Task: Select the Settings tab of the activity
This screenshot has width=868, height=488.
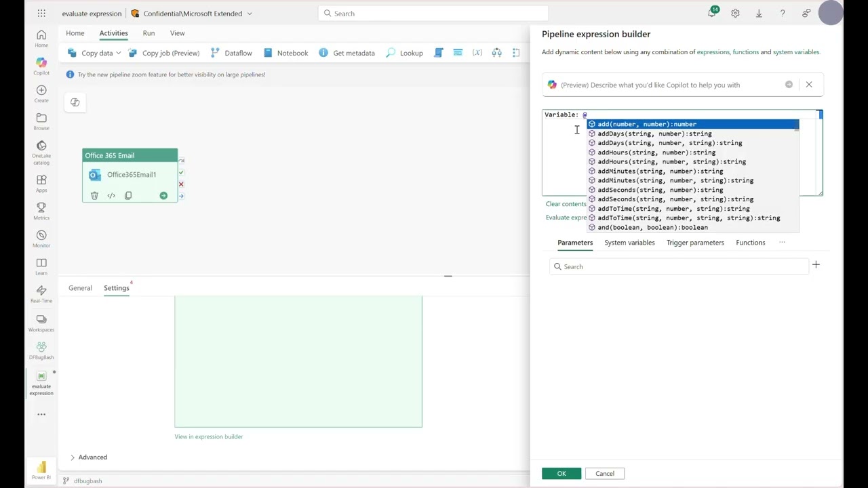Action: 116,288
